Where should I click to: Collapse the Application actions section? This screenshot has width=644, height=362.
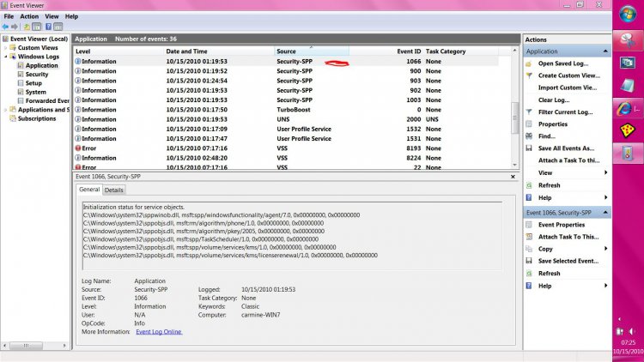(605, 51)
